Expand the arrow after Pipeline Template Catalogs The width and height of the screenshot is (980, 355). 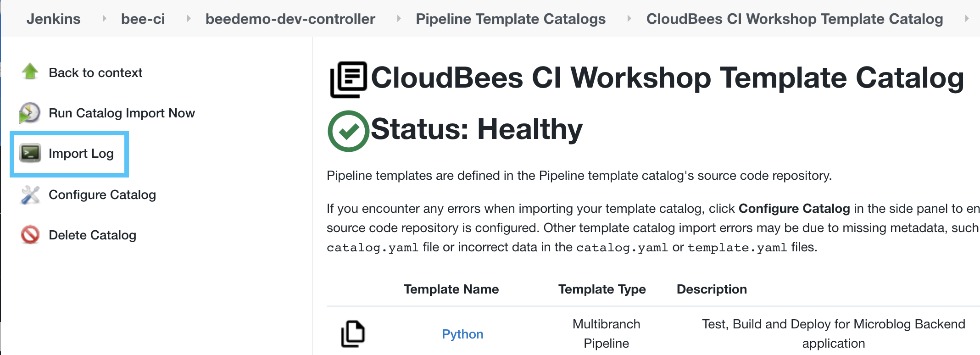click(x=629, y=19)
